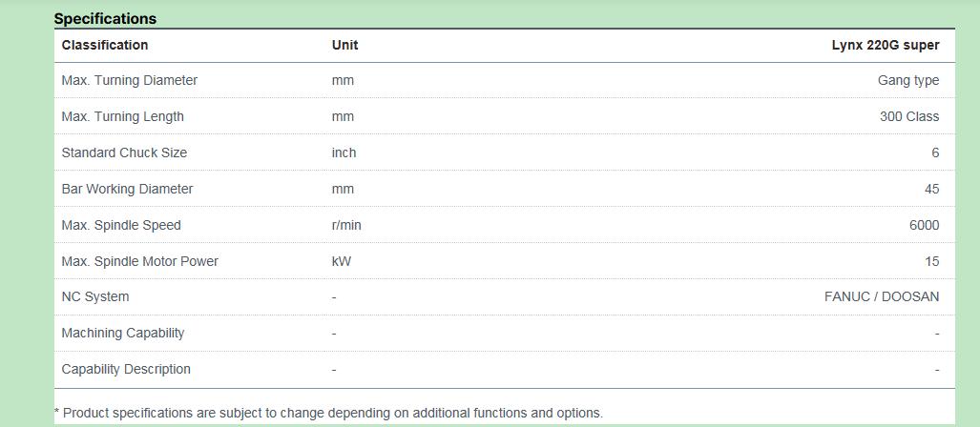The height and width of the screenshot is (427, 980).
Task: Select the Machining Capability row label
Action: (122, 334)
